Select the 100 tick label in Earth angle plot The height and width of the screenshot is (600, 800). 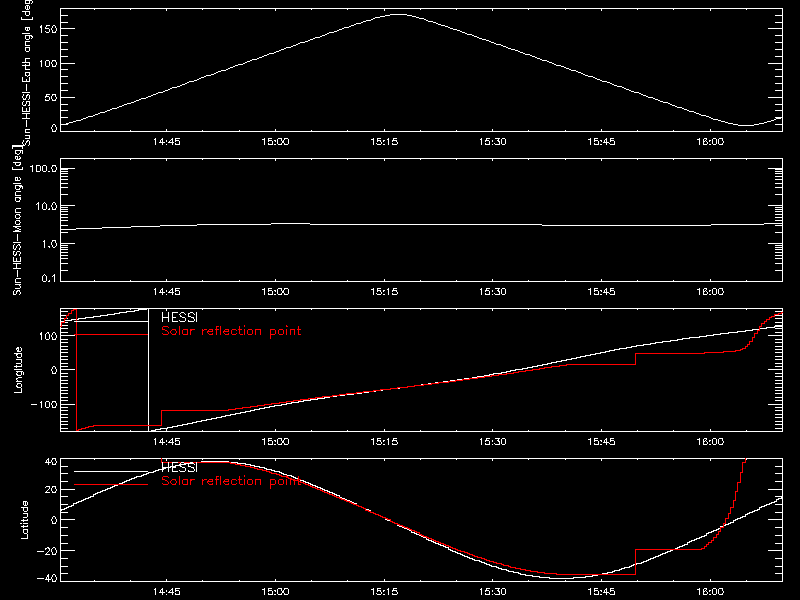48,64
